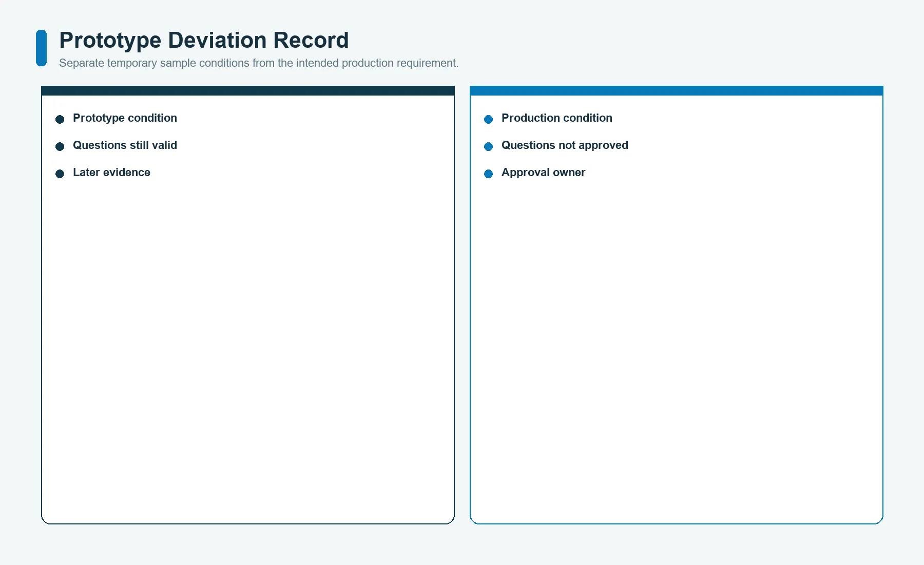Select the 'Questions not approved' item
Image resolution: width=924 pixels, height=565 pixels.
(x=565, y=145)
